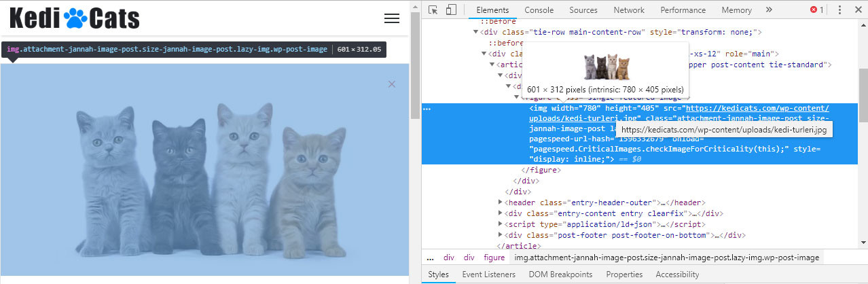The image size is (868, 284).
Task: Open the Performance tab
Action: point(683,10)
